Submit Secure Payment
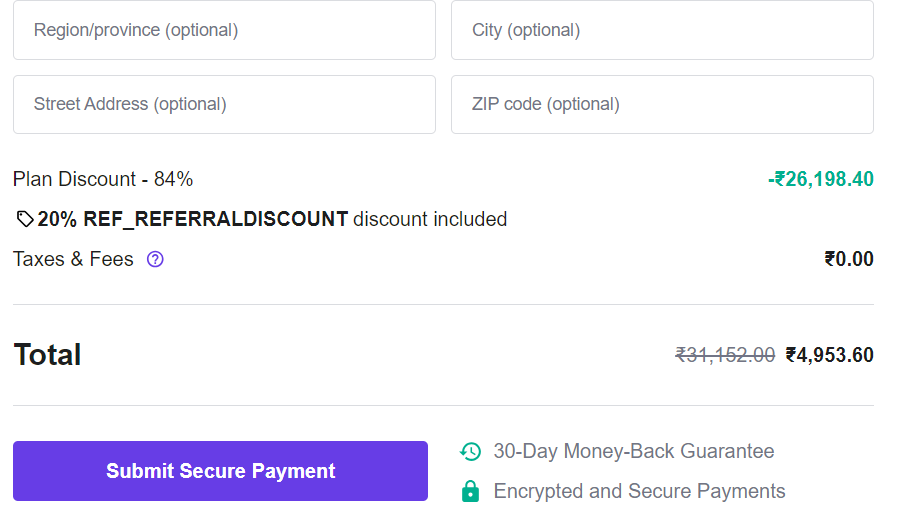The image size is (898, 526). coord(220,471)
